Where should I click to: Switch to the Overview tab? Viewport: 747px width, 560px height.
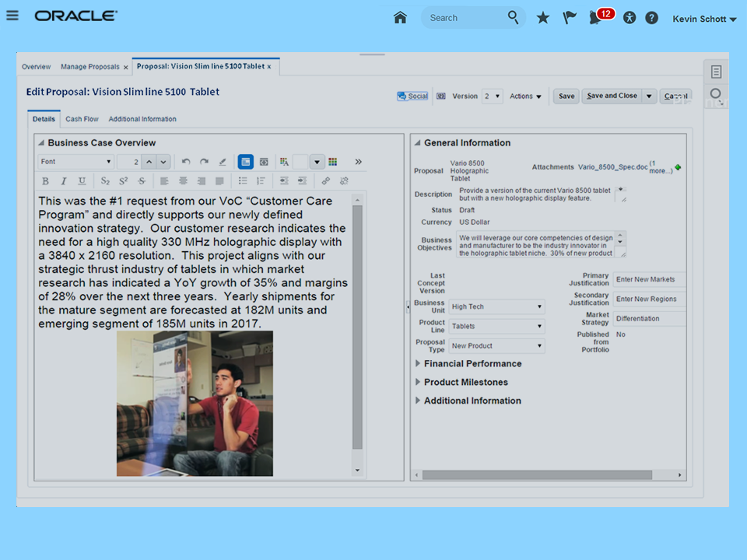(x=37, y=67)
